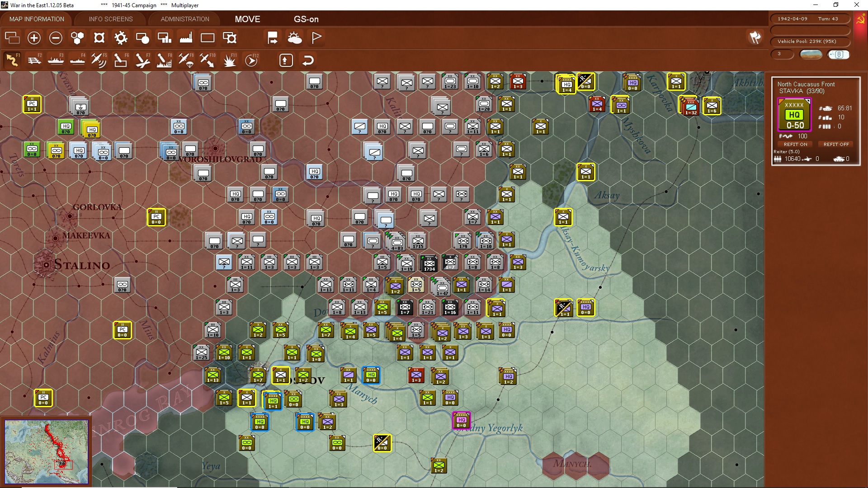Viewport: 868px width, 488px height.
Task: Toggle the clear ground weather indicator
Action: (x=811, y=55)
